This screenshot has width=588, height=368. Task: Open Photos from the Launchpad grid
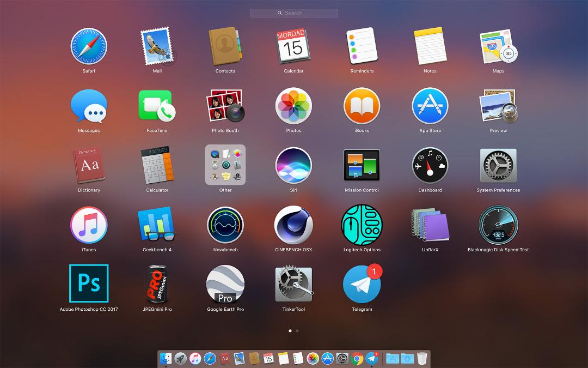click(x=293, y=106)
